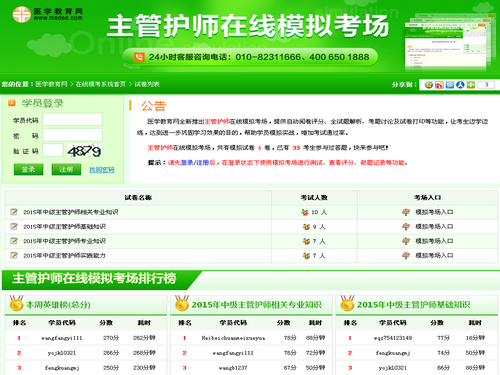The width and height of the screenshot is (500, 375).
Task: Click blue 登录 link in notice hint
Action: pos(187,163)
